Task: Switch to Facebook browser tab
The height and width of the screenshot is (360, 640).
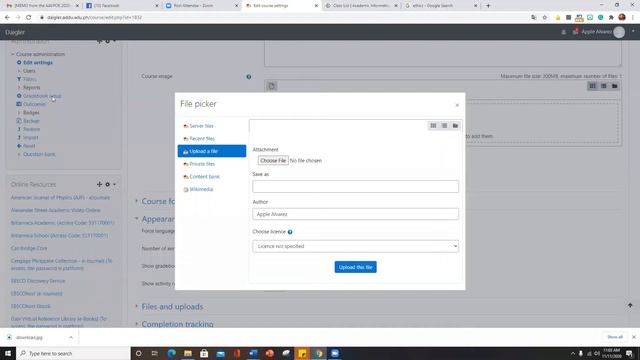Action: pos(122,6)
